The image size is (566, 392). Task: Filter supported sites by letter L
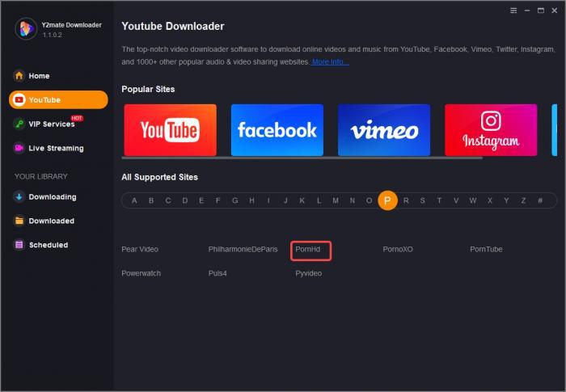click(x=319, y=200)
